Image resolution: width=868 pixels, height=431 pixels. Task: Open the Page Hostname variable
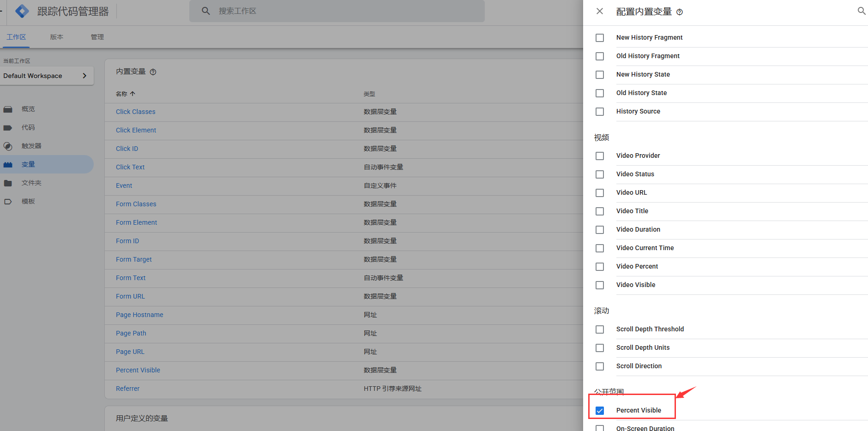(139, 315)
